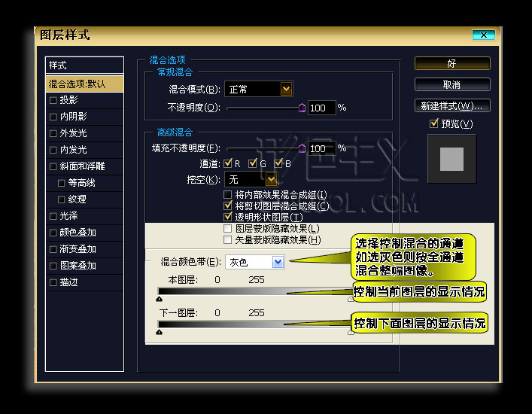Open the 混合颜色带(E) dropdown arrow
The width and height of the screenshot is (532, 414).
278,262
